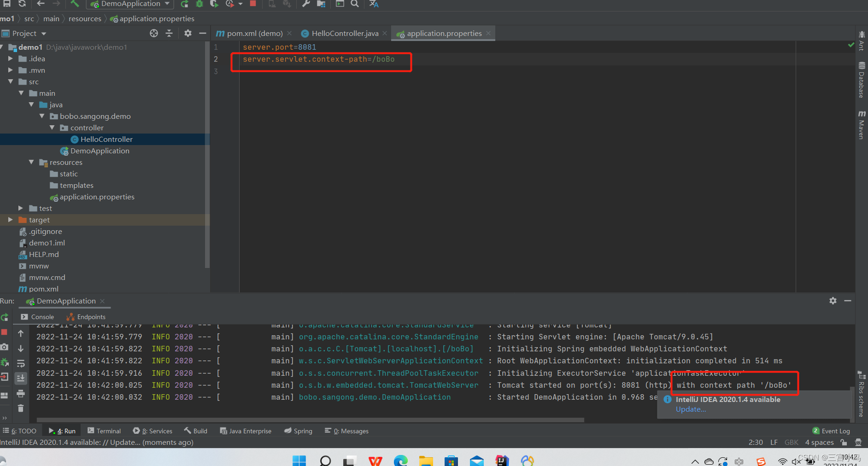Run DemoApplication with Coverage icon
This screenshot has height=466, width=868.
tap(213, 4)
